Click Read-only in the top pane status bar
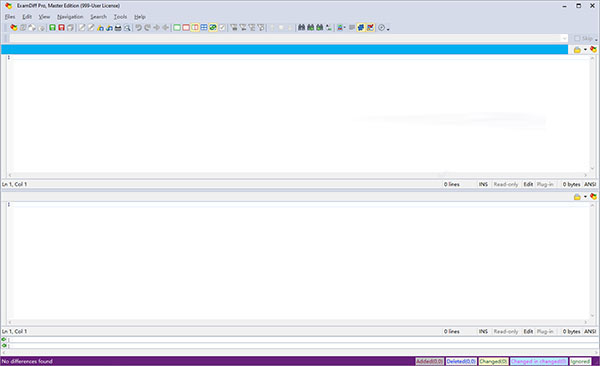The height and width of the screenshot is (366, 600). click(x=505, y=184)
